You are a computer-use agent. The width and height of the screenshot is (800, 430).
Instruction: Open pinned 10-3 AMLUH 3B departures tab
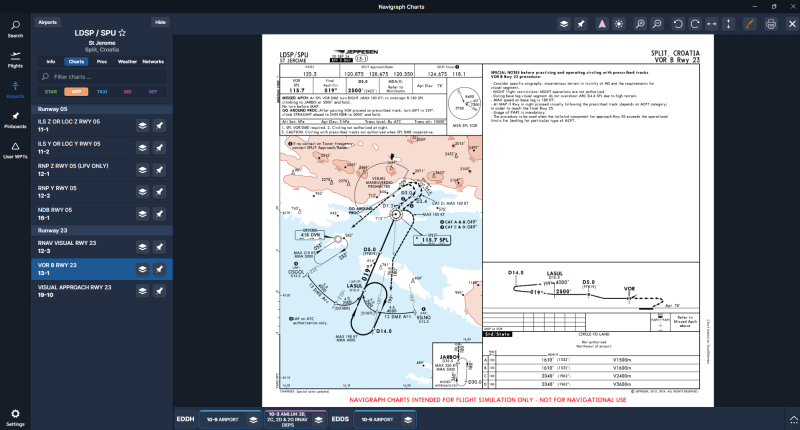click(295, 419)
